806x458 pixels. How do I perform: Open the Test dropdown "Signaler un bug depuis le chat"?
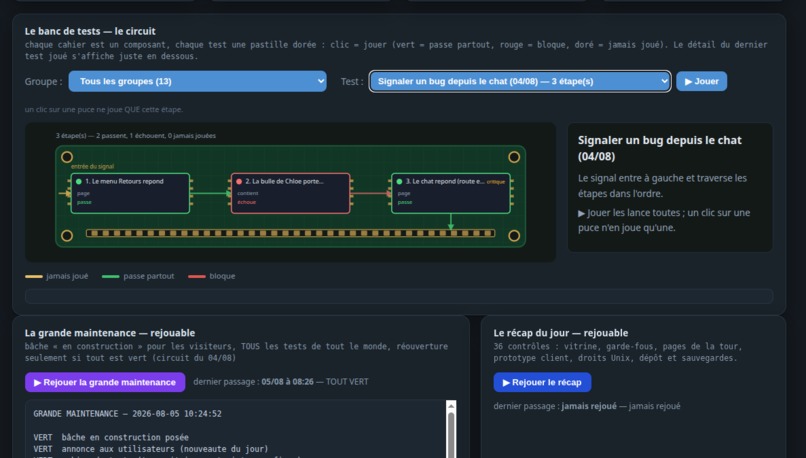point(520,81)
